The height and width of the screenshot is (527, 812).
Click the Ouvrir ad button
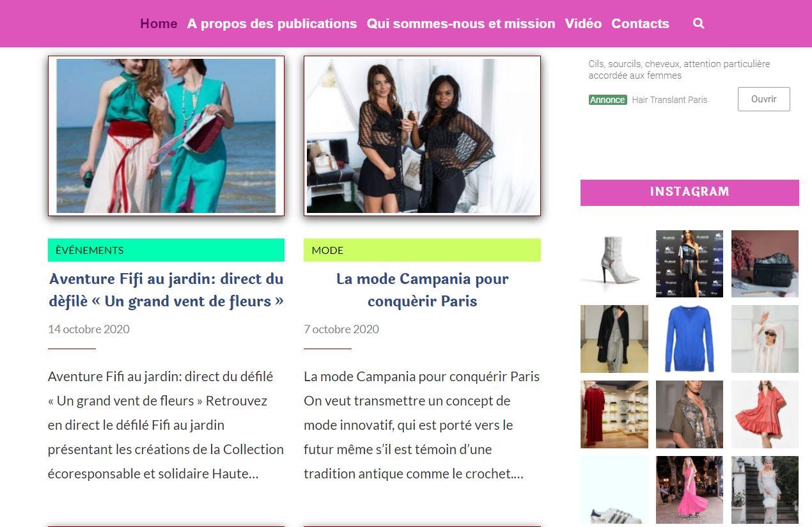coord(763,99)
